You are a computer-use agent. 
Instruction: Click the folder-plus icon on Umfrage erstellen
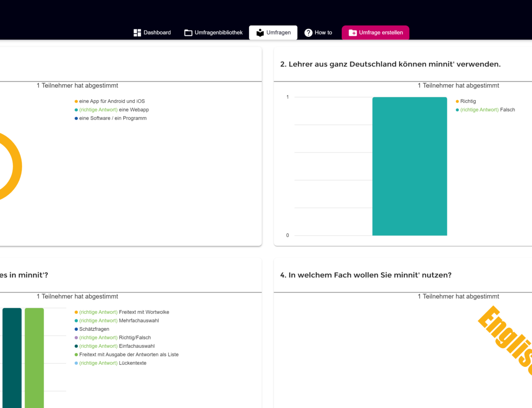pos(353,33)
